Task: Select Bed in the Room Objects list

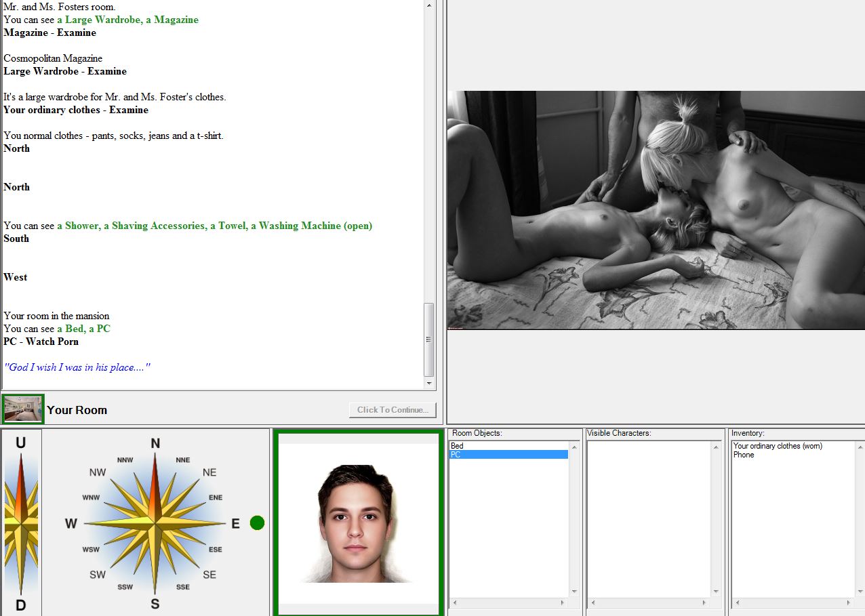Action: [x=458, y=446]
